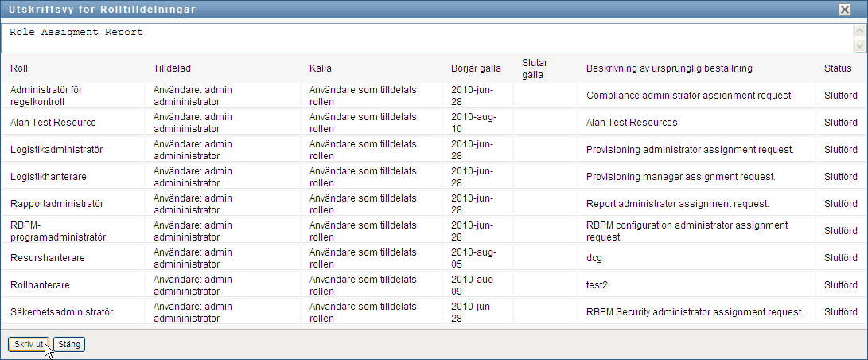Click Slutförd status in Alan Test Resource row
Image resolution: width=868 pixels, height=360 pixels.
pyautogui.click(x=841, y=123)
